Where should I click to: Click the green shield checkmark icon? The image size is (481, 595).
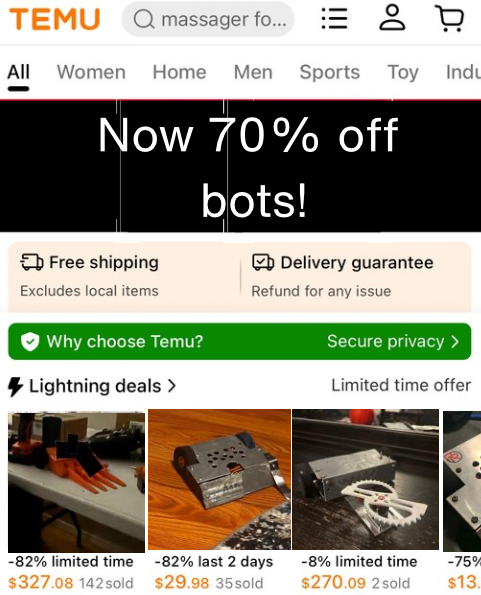(30, 342)
